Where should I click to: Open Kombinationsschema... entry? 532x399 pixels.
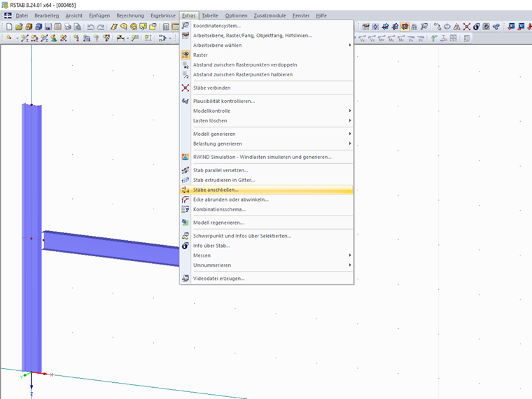[266, 209]
